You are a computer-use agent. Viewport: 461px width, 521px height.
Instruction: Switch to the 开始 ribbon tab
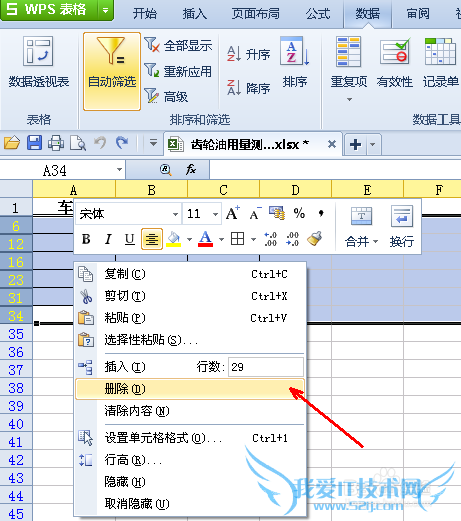pyautogui.click(x=145, y=13)
